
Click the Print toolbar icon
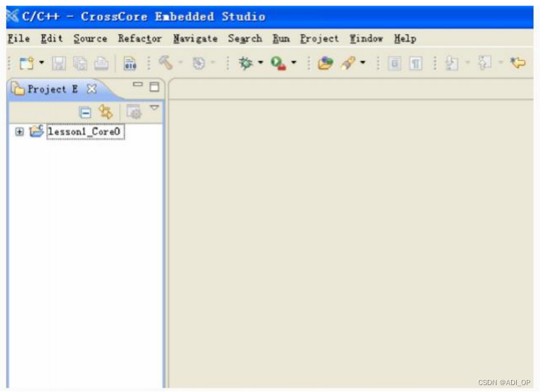tap(101, 64)
